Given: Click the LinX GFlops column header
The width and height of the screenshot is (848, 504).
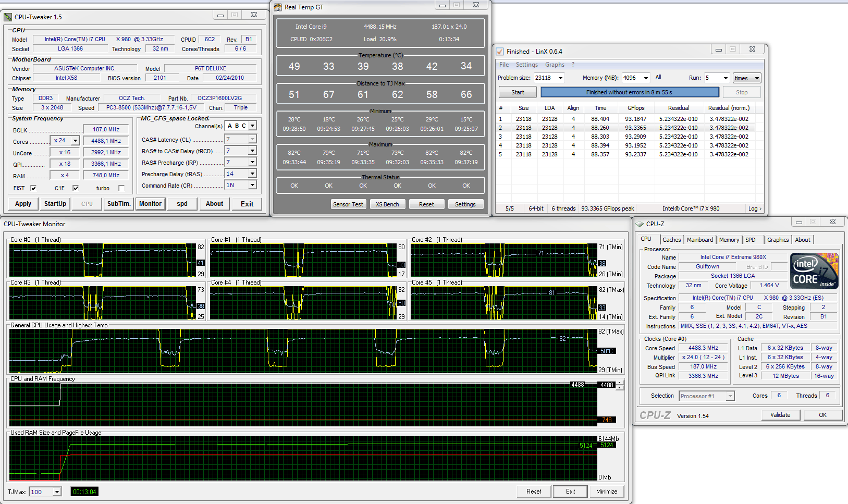Looking at the screenshot, I should tap(636, 108).
